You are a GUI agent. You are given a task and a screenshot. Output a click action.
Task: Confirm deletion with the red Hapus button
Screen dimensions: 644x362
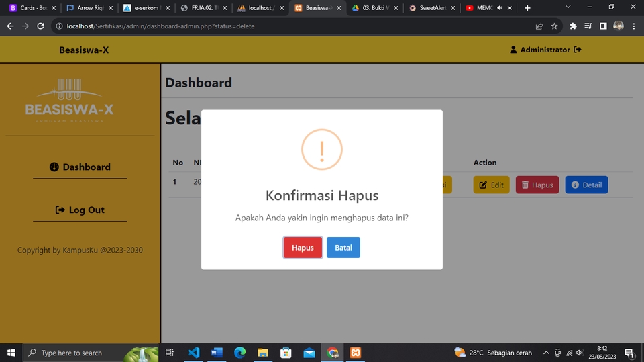303,247
